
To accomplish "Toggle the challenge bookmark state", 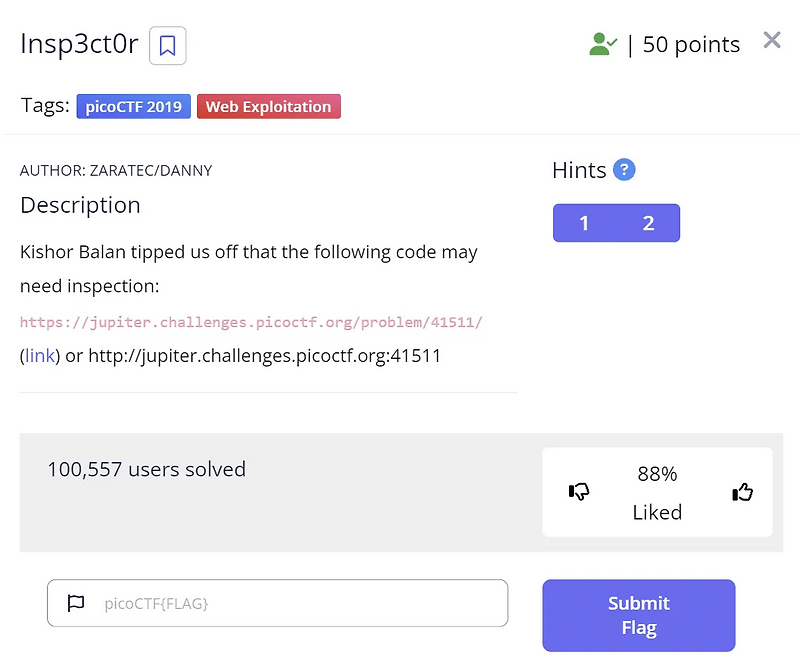I will [167, 46].
